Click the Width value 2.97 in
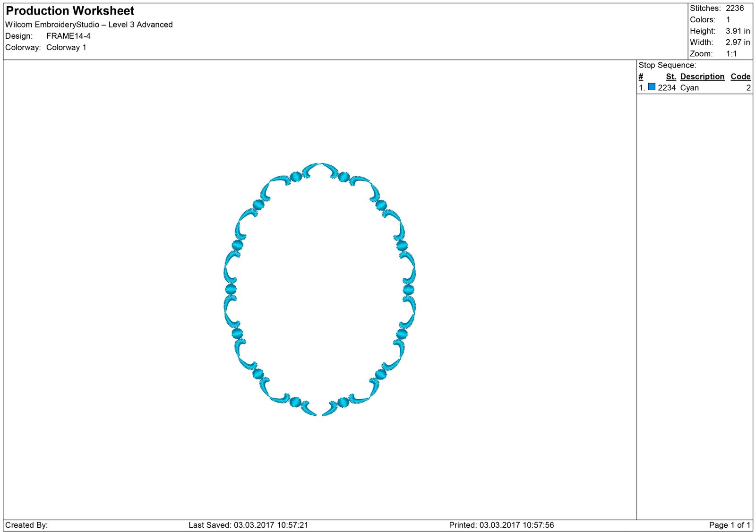Screen dimensions: 756x532 point(738,43)
